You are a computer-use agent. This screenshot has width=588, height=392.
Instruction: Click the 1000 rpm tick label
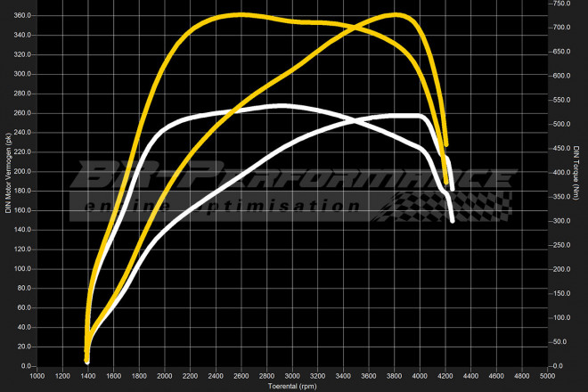pyautogui.click(x=37, y=376)
